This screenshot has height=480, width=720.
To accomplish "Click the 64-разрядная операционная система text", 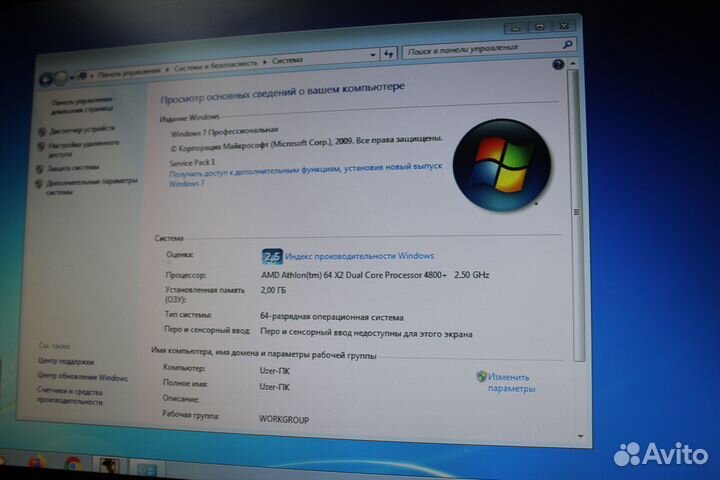I will [x=332, y=316].
